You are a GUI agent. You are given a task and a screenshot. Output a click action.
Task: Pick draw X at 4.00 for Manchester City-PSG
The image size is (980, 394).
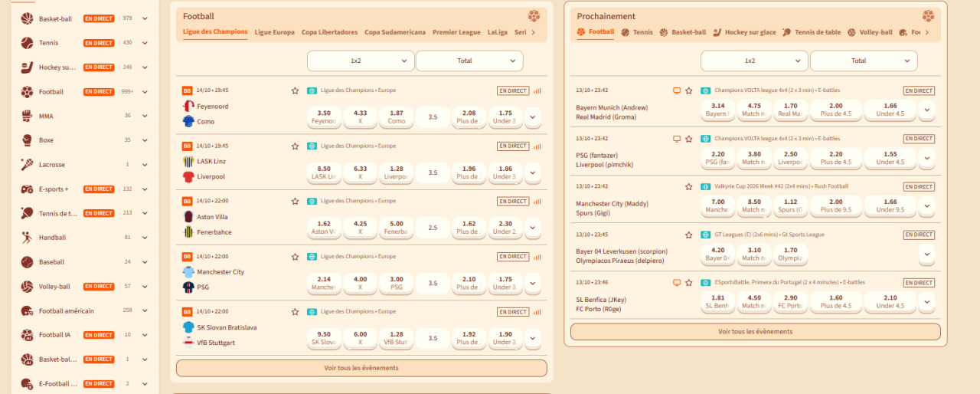coord(361,283)
